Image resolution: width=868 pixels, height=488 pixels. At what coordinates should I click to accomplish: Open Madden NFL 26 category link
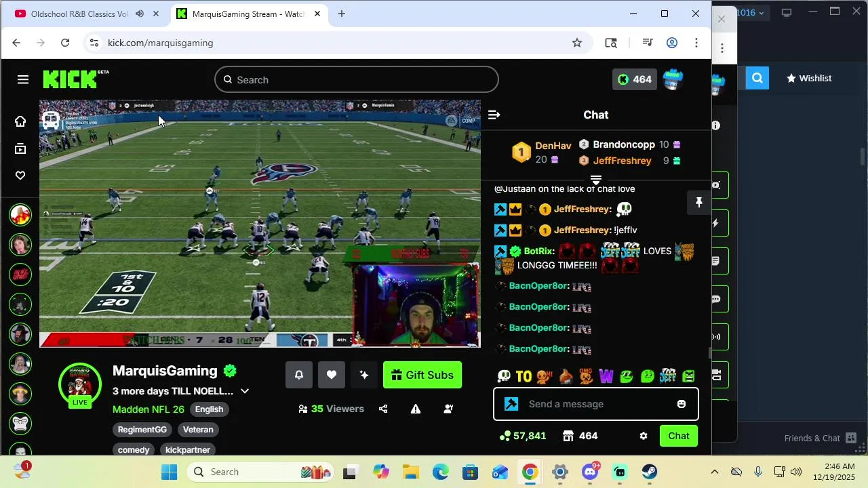click(x=149, y=409)
